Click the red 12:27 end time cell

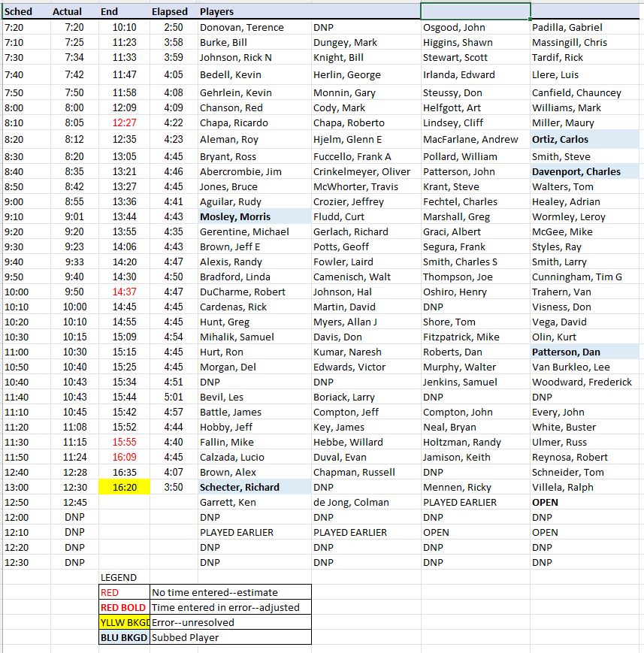point(124,122)
